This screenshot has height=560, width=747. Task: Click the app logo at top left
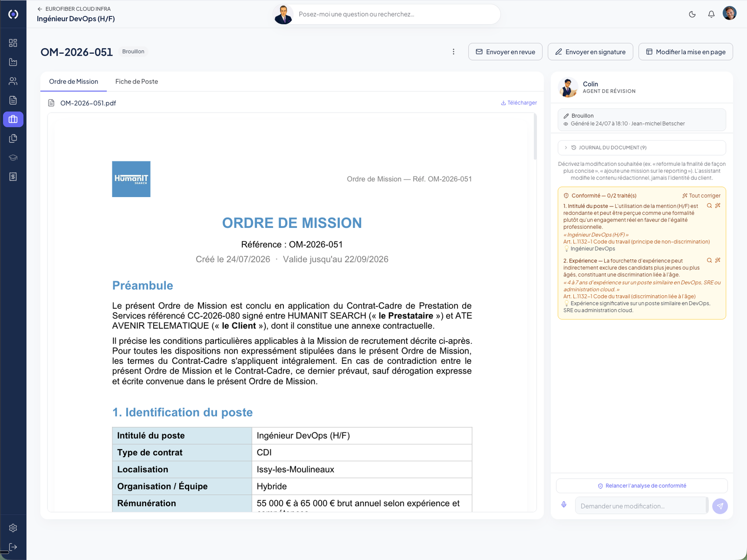pyautogui.click(x=13, y=14)
